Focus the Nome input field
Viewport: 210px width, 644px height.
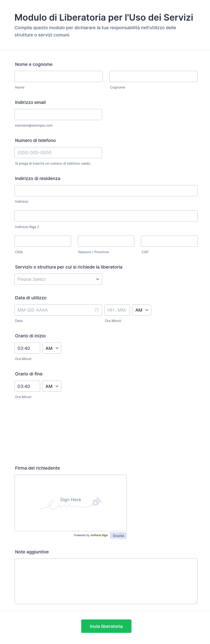59,77
